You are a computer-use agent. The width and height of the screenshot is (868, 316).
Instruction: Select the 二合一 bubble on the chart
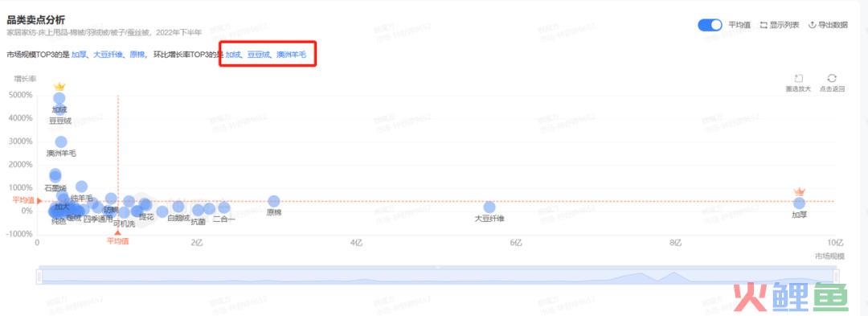coord(223,207)
